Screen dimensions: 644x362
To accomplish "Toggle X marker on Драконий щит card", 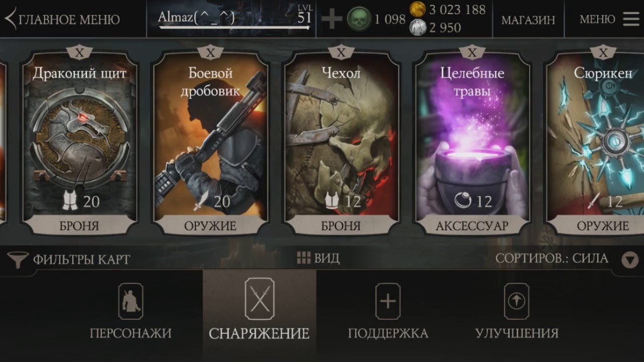I will (79, 52).
